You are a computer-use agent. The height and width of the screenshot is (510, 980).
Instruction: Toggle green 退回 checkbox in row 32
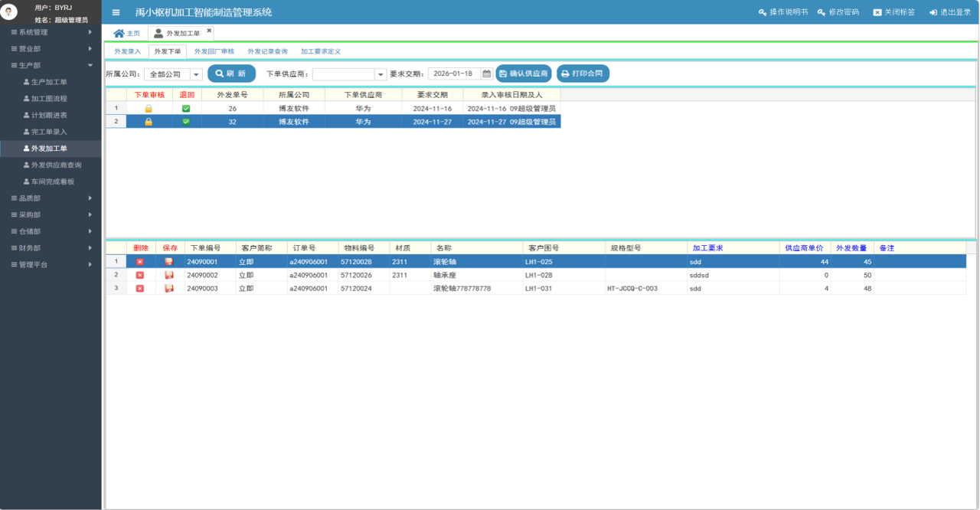coord(186,122)
